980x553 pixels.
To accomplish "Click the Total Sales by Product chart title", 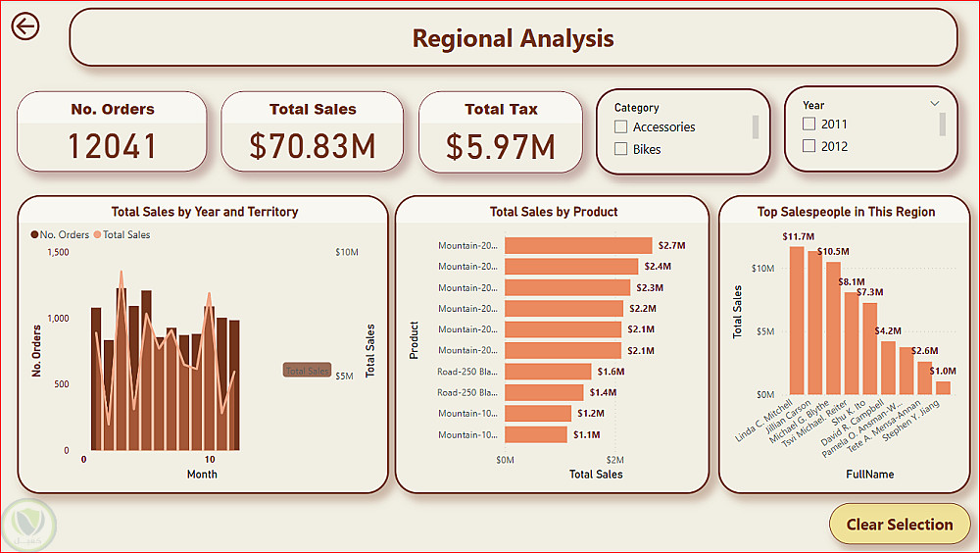I will click(x=554, y=212).
